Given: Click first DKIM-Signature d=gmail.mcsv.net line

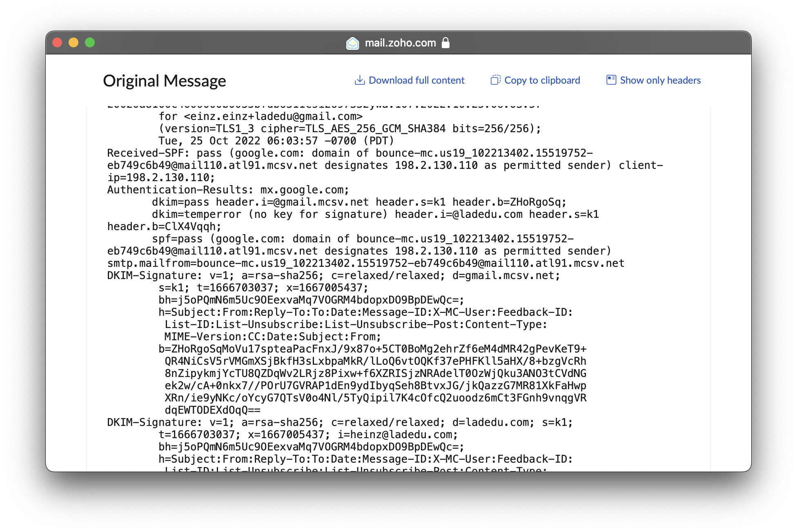Looking at the screenshot, I should pyautogui.click(x=334, y=276).
